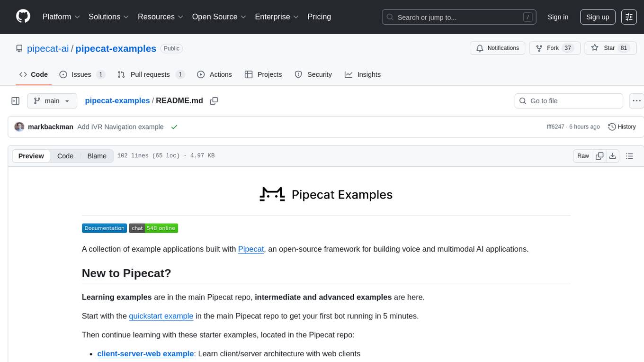Click the Notifications bell button
The width and height of the screenshot is (644, 362).
point(497,48)
